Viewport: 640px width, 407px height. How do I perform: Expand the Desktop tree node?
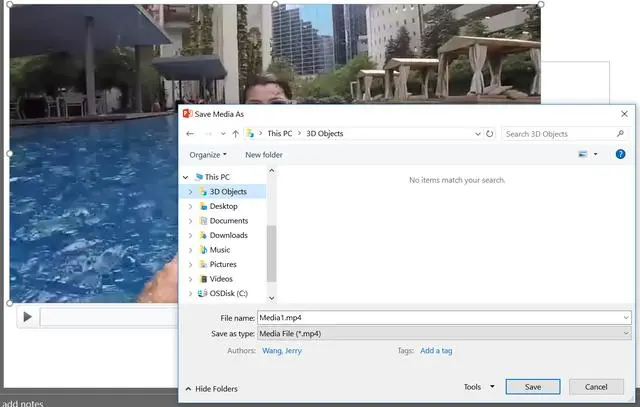(190, 206)
